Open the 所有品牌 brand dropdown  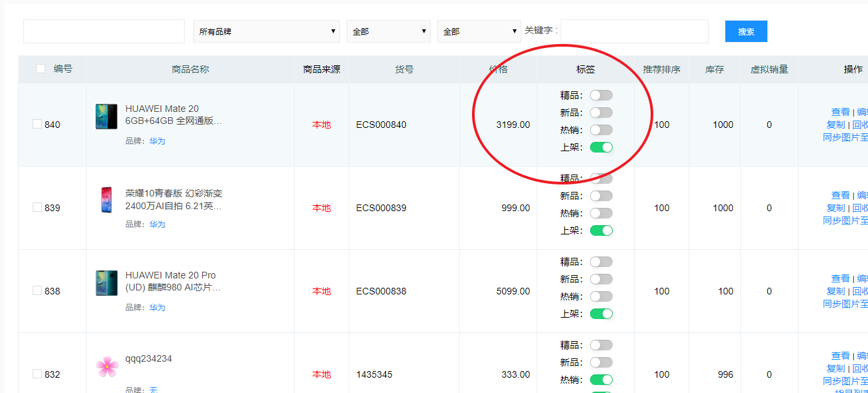tap(267, 31)
